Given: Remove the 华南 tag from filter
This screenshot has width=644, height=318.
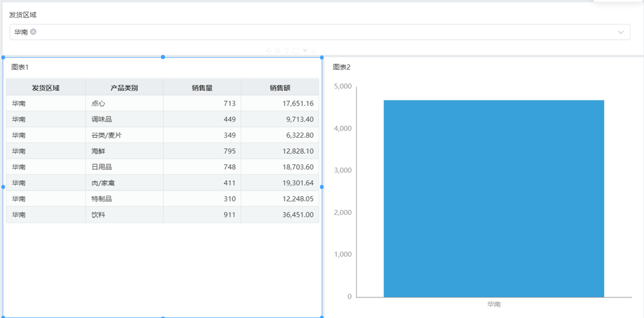Looking at the screenshot, I should point(33,32).
